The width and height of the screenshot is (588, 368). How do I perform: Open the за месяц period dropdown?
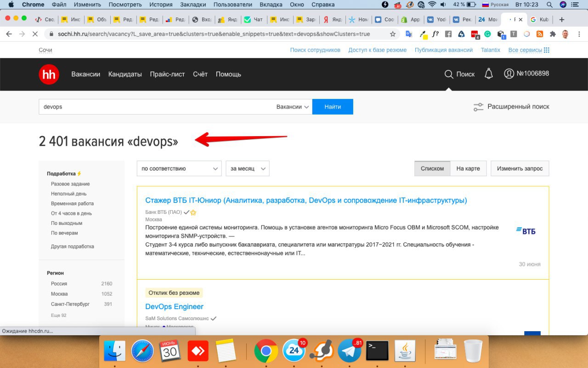pos(248,168)
